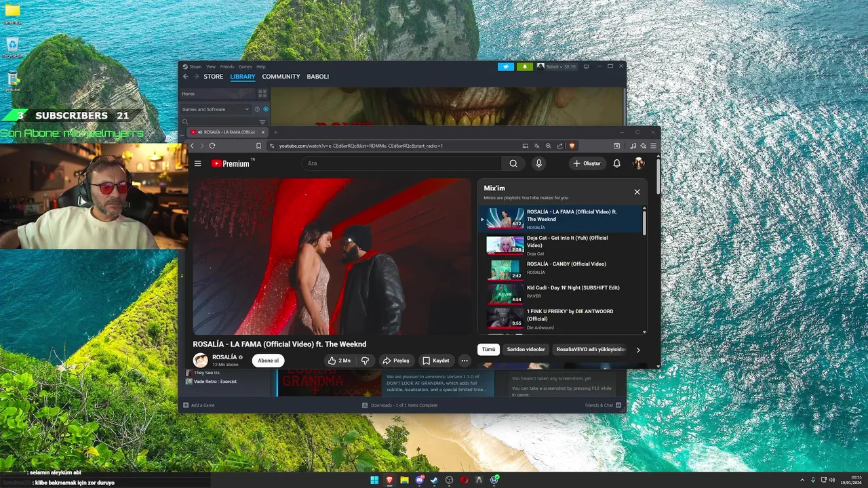Open the Friends menu in Steam
The image size is (868, 488).
227,66
